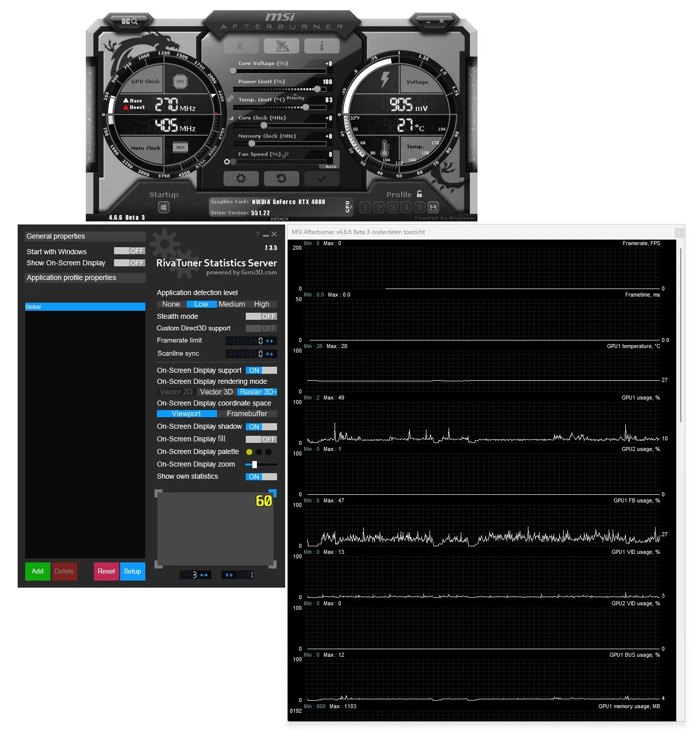The height and width of the screenshot is (741, 700).
Task: Open the Afterburner information window
Action: (x=321, y=45)
